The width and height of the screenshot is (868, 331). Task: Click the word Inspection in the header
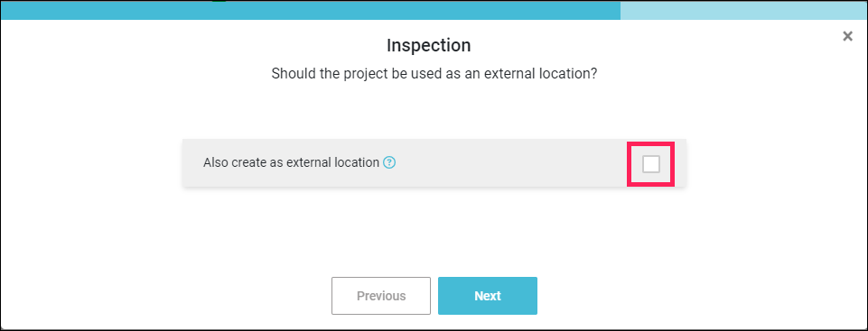coord(428,45)
